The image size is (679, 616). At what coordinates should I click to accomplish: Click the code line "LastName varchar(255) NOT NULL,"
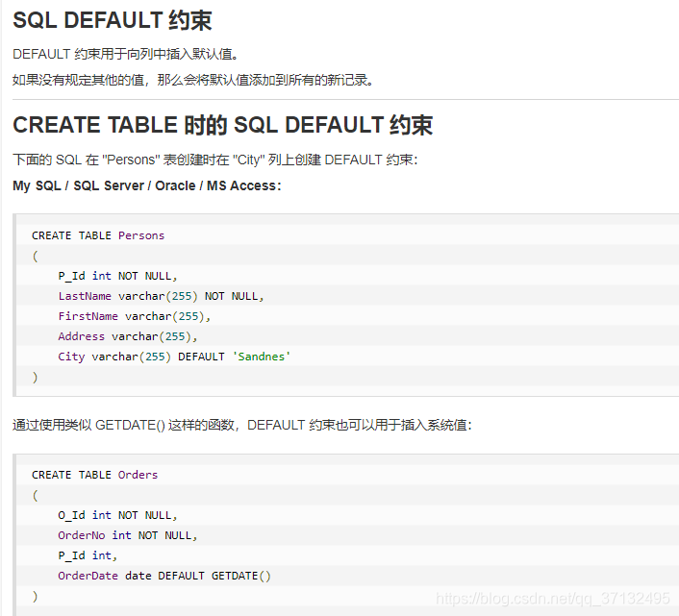click(161, 296)
